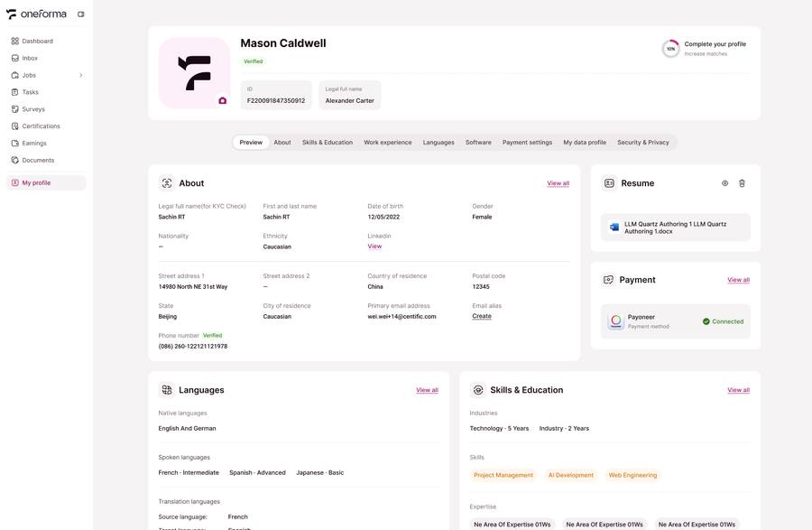Select the Preview tab

point(251,143)
